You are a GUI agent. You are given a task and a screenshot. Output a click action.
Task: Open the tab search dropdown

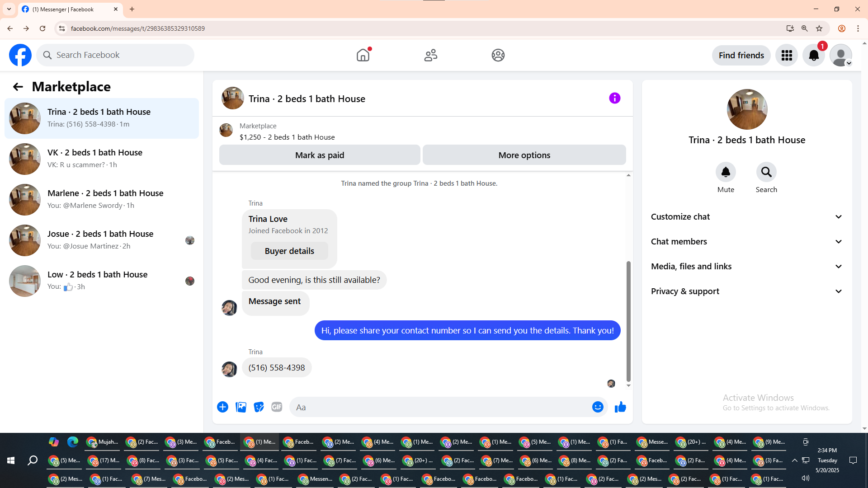[x=9, y=9]
